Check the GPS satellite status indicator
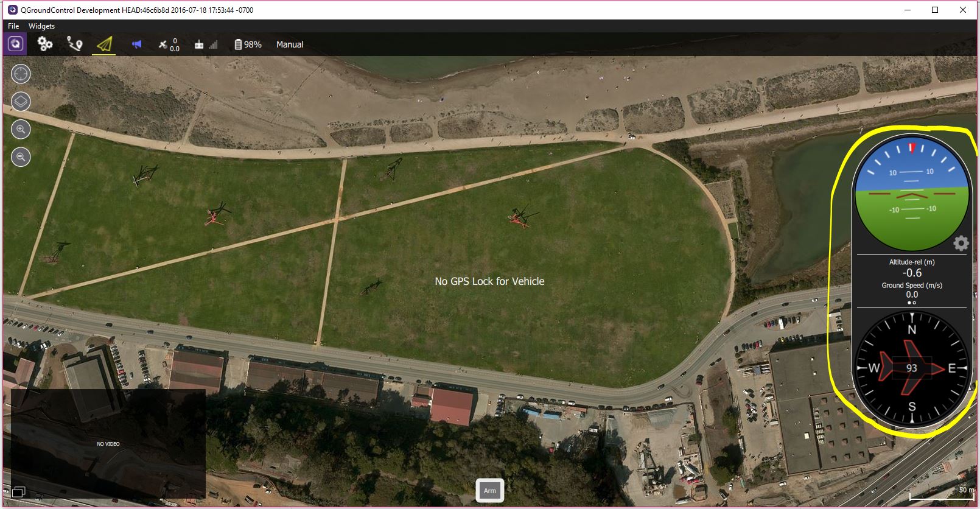Viewport: 980px width, 509px height. [x=169, y=44]
